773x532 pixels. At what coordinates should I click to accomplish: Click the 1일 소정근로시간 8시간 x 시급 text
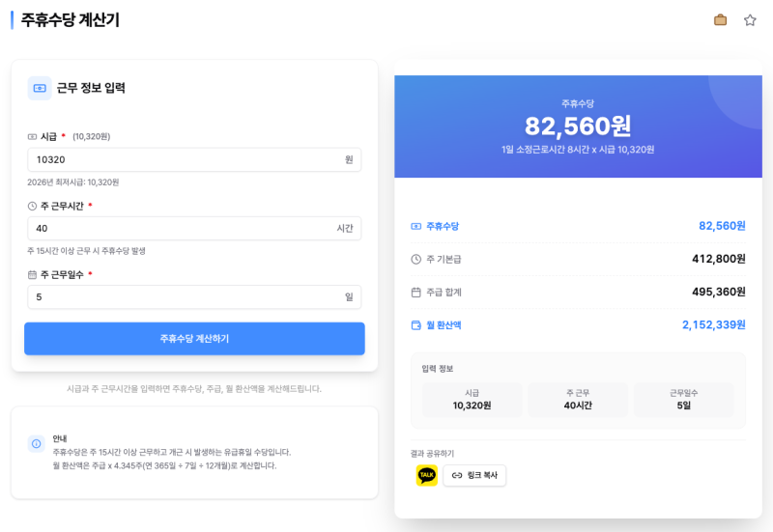(578, 150)
